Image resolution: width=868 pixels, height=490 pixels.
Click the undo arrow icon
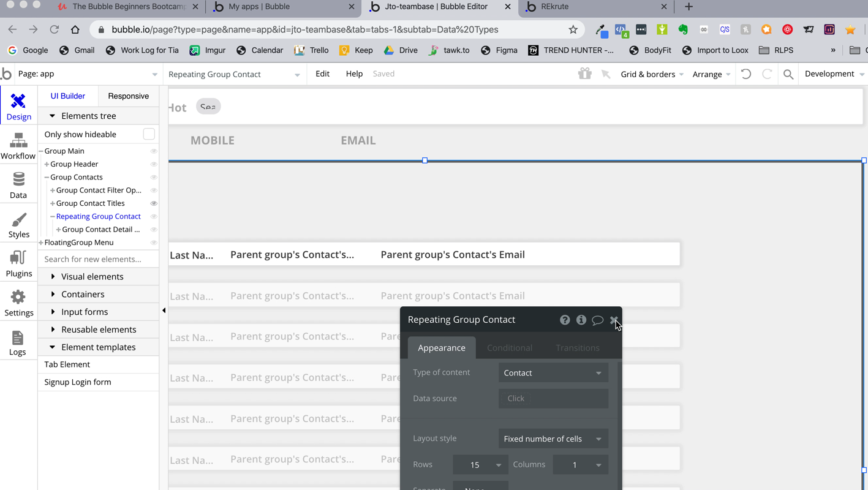click(x=746, y=74)
